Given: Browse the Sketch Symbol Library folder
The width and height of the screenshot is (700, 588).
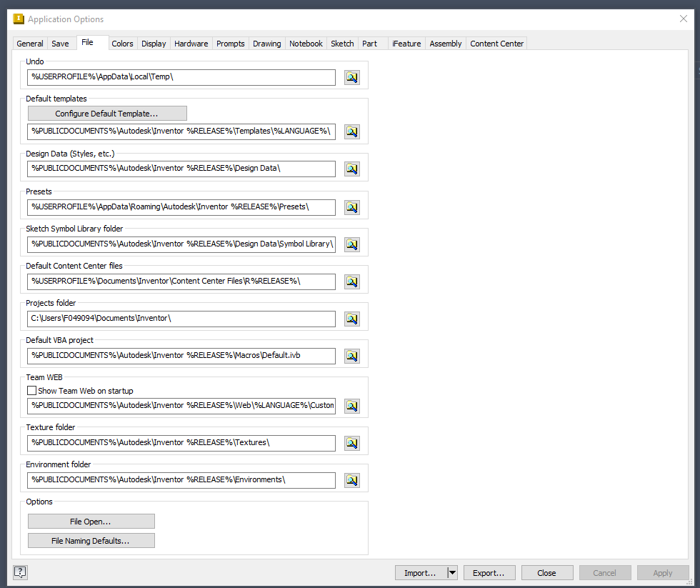Looking at the screenshot, I should tap(351, 244).
